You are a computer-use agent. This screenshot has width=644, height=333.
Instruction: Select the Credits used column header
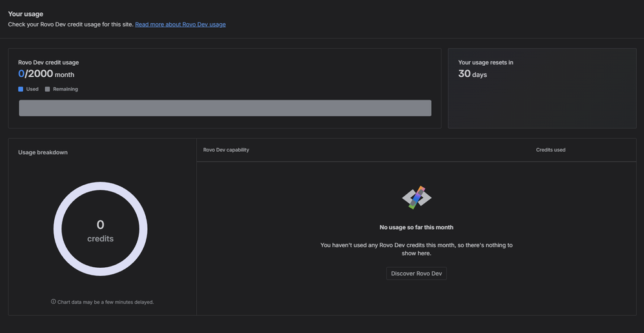[x=550, y=150]
